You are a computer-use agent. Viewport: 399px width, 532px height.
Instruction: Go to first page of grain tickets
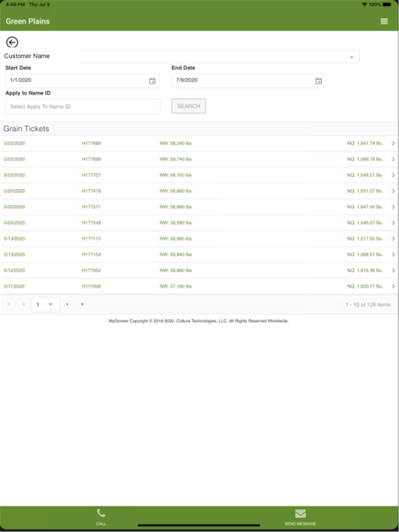click(x=9, y=304)
